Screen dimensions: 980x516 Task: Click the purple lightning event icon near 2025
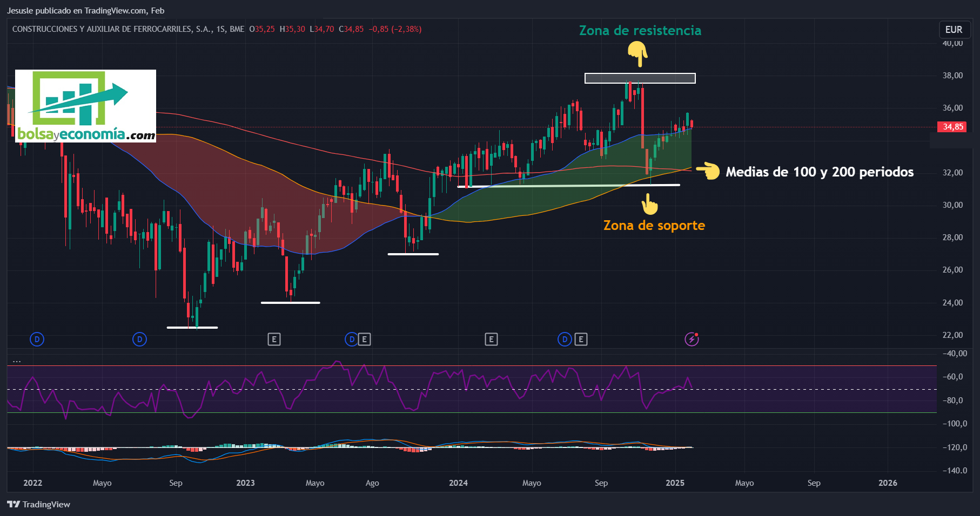pos(692,340)
